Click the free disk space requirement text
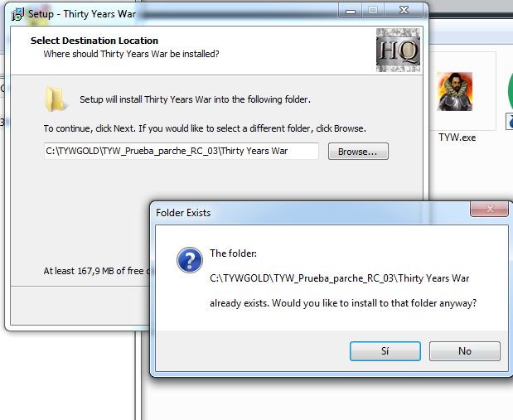The height and width of the screenshot is (420, 513). point(95,270)
